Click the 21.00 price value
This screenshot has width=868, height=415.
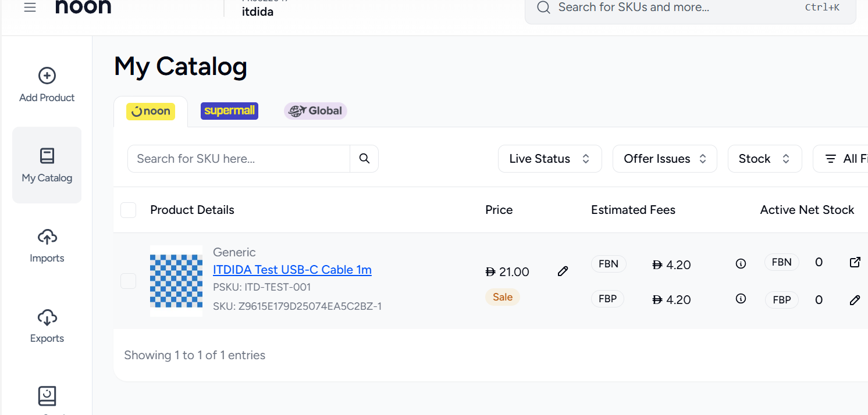click(507, 272)
